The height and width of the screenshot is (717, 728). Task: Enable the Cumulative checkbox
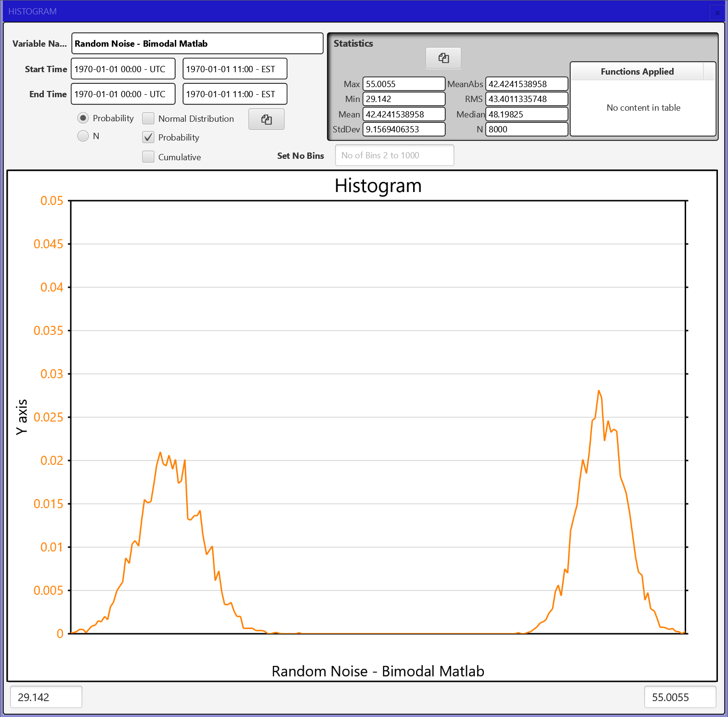(x=148, y=156)
